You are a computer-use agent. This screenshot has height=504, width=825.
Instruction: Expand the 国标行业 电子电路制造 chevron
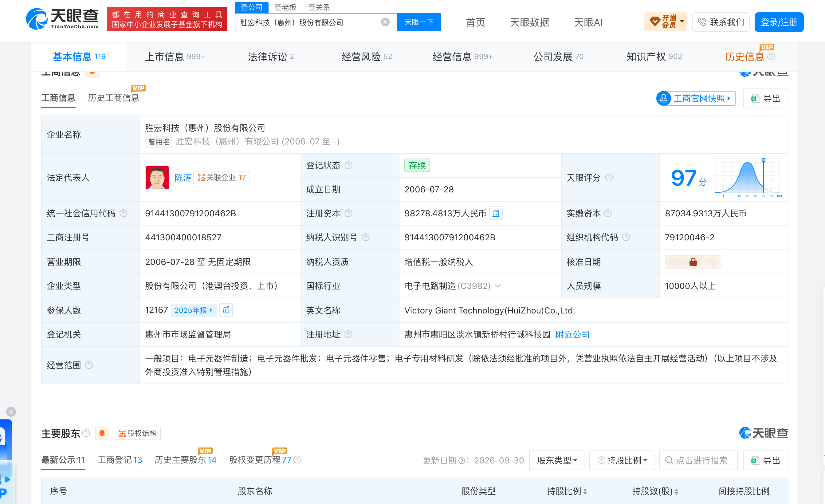[x=498, y=286]
